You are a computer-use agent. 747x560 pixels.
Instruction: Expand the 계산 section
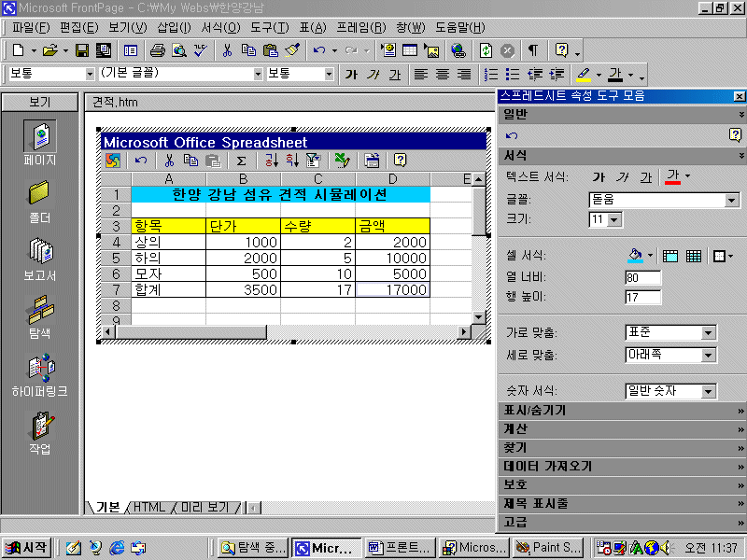(622, 429)
